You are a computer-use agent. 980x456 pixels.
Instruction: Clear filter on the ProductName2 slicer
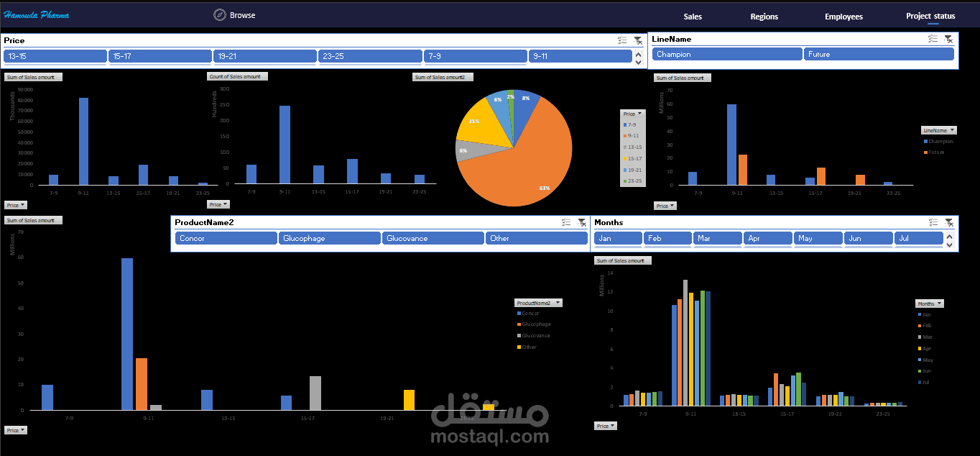[x=582, y=222]
